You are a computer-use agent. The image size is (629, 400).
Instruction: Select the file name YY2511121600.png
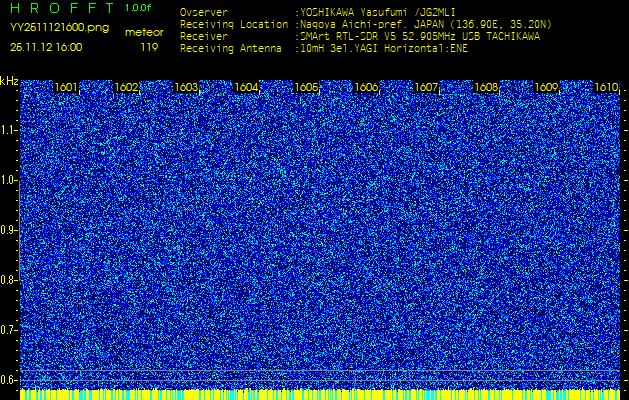coord(59,28)
